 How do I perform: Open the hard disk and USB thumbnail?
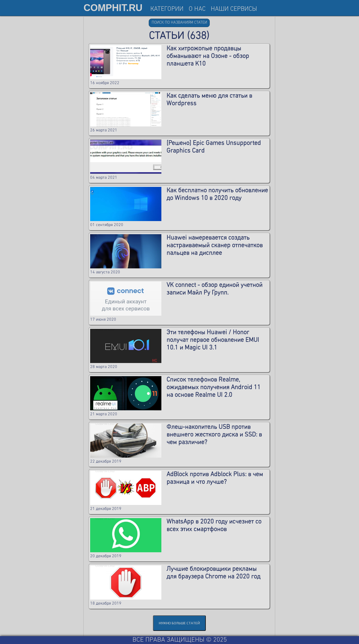tap(126, 441)
